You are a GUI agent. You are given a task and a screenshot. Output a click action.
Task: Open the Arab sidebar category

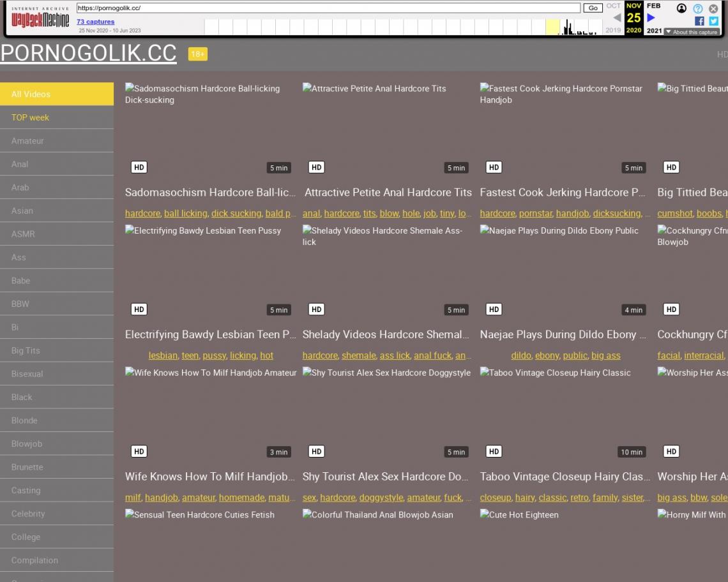click(x=57, y=188)
